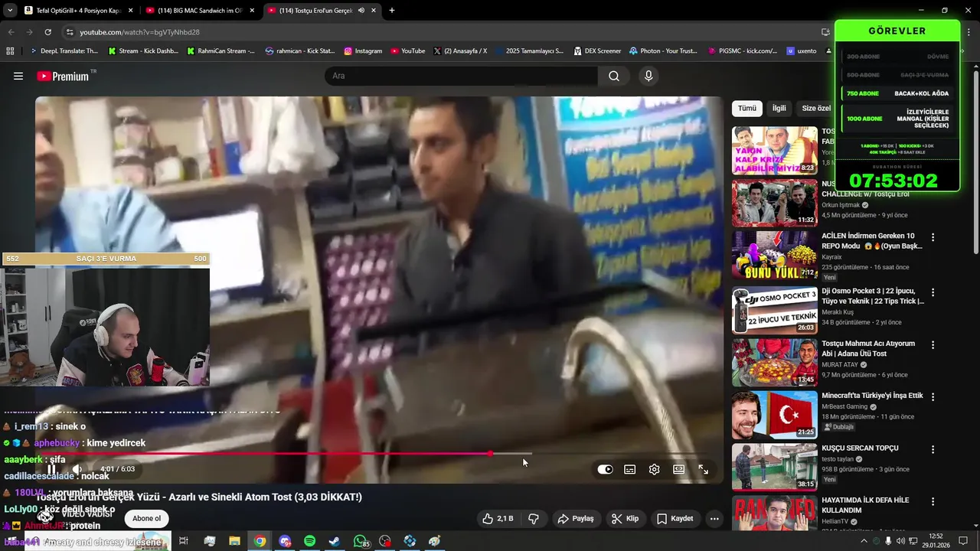Open Minecraft'ta Türkiye'yi İnşa Ettik title

(872, 396)
